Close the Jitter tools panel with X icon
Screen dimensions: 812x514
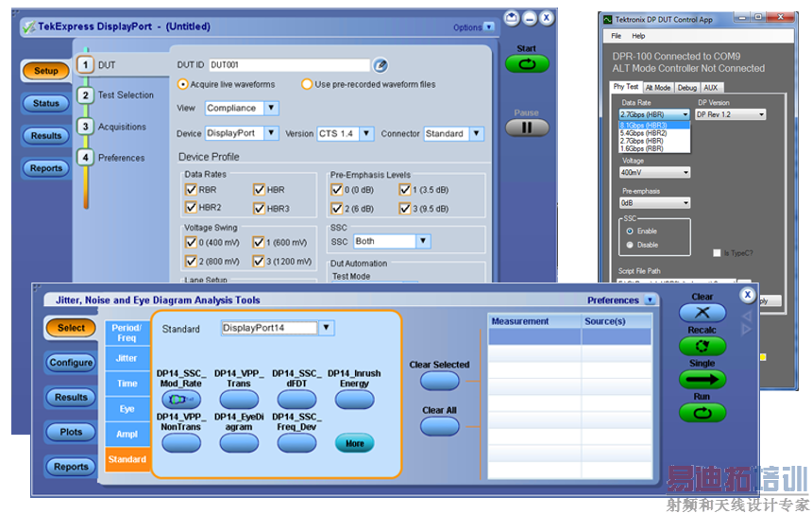click(x=747, y=295)
